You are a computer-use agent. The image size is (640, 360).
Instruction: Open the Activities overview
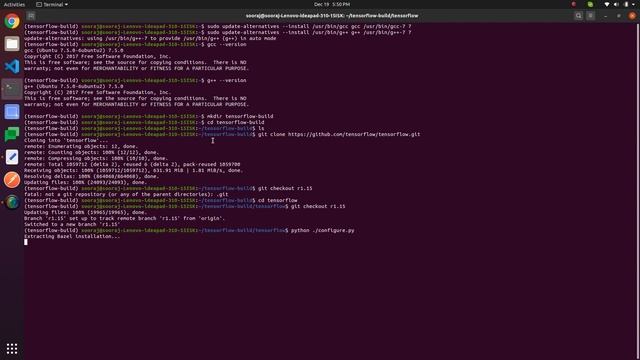click(x=14, y=4)
